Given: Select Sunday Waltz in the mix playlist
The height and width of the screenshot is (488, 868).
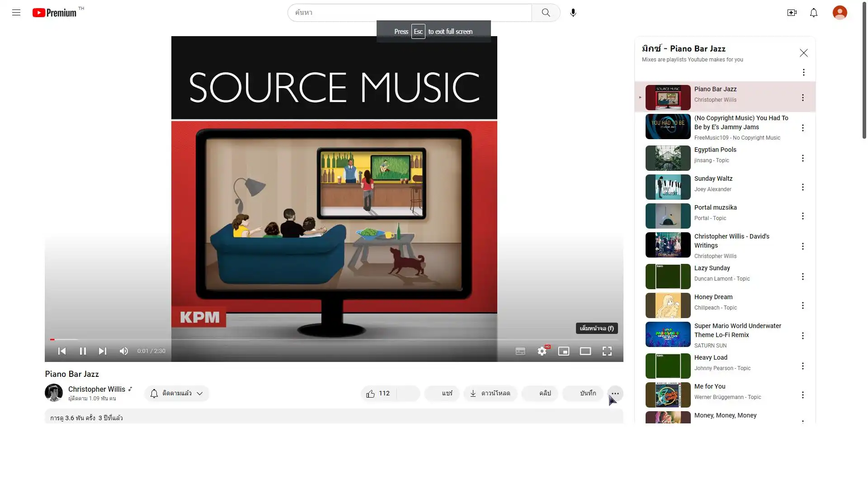Looking at the screenshot, I should (x=713, y=179).
